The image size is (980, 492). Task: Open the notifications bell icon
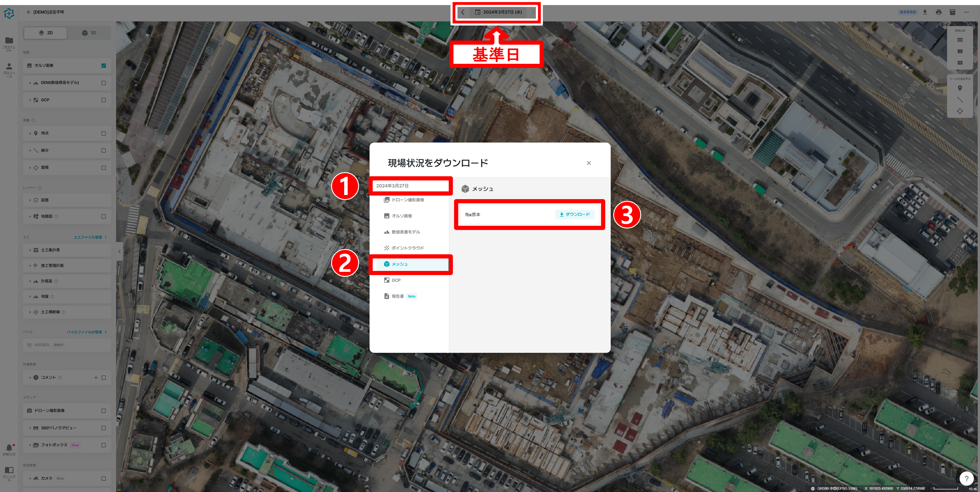pyautogui.click(x=9, y=447)
